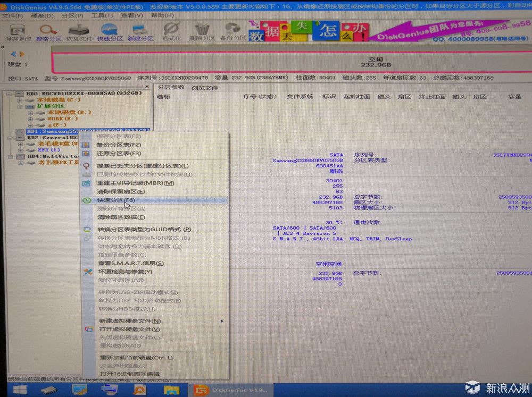Open the file explorer folder on taskbar
Screen dimensions: 532x397
click(171, 390)
